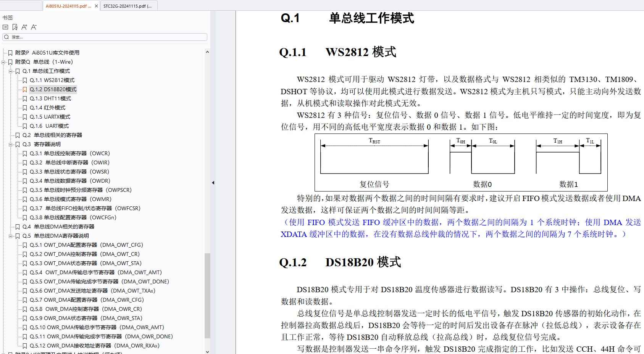Close the Ai8051U-20241115.pdf tab
Viewport: 644px width, 354px height.
point(96,6)
